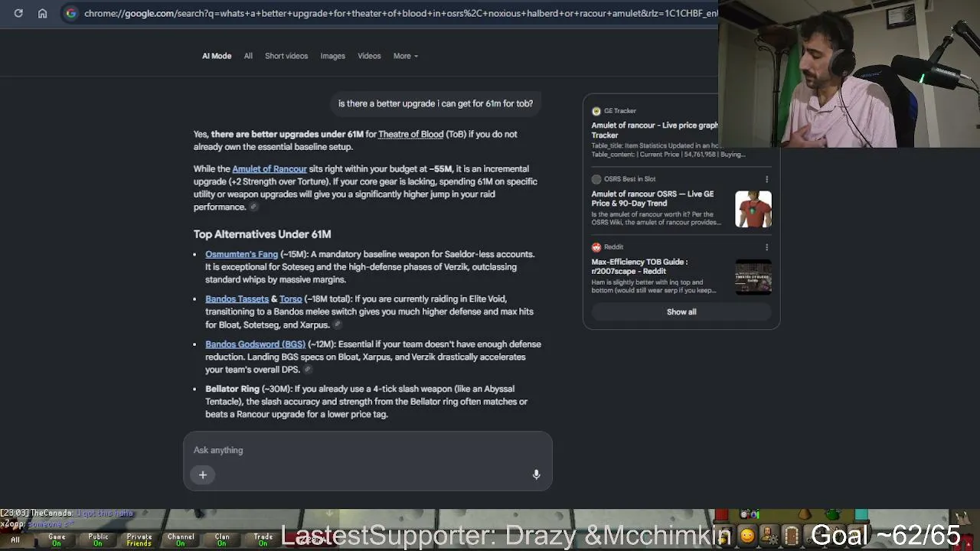Image resolution: width=980 pixels, height=551 pixels.
Task: Switch to the All results tab
Action: click(248, 56)
